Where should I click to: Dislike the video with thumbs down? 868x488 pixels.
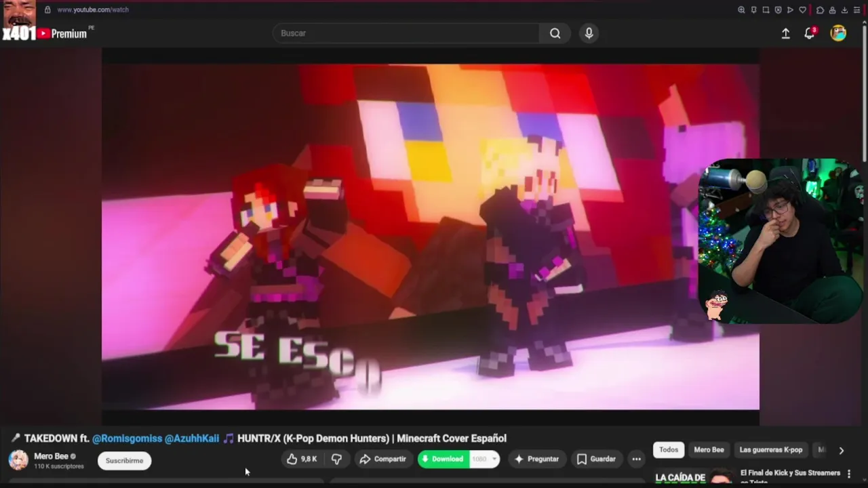pyautogui.click(x=336, y=459)
